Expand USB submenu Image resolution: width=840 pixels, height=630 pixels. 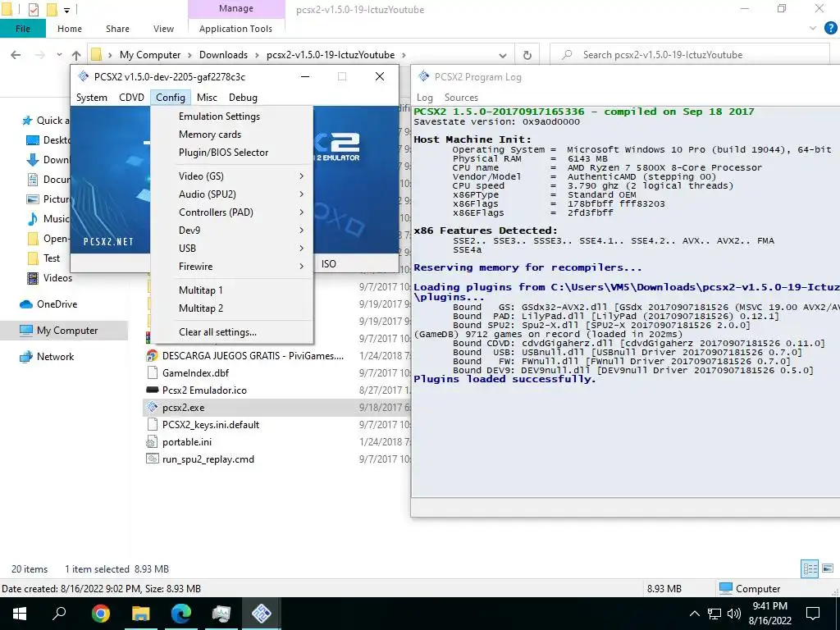232,249
